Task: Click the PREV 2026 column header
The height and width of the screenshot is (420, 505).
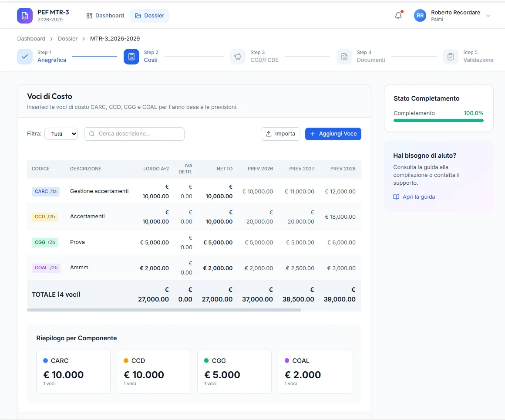Action: [260, 169]
